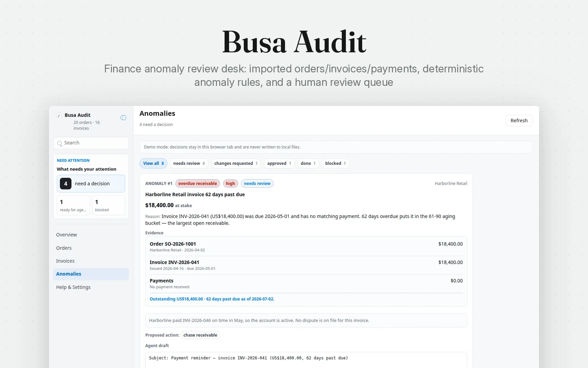The width and height of the screenshot is (588, 368).
Task: Click the magnifier icon in Search box
Action: point(60,143)
